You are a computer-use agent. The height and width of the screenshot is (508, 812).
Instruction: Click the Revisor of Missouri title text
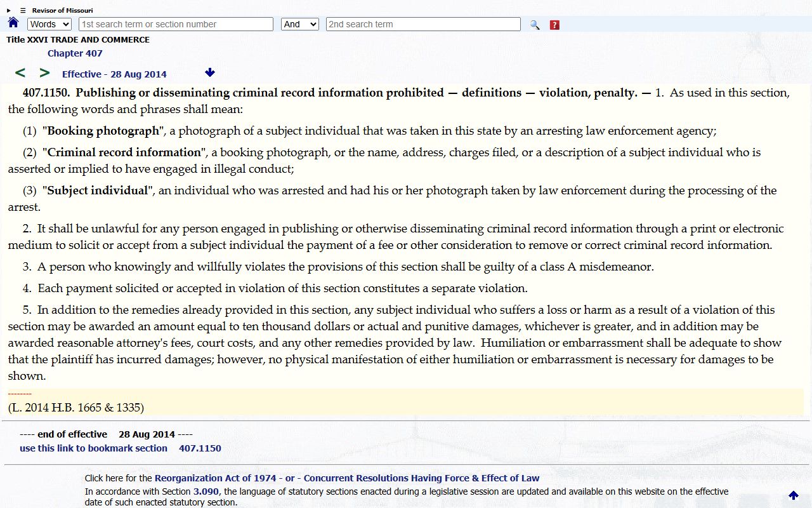point(62,10)
